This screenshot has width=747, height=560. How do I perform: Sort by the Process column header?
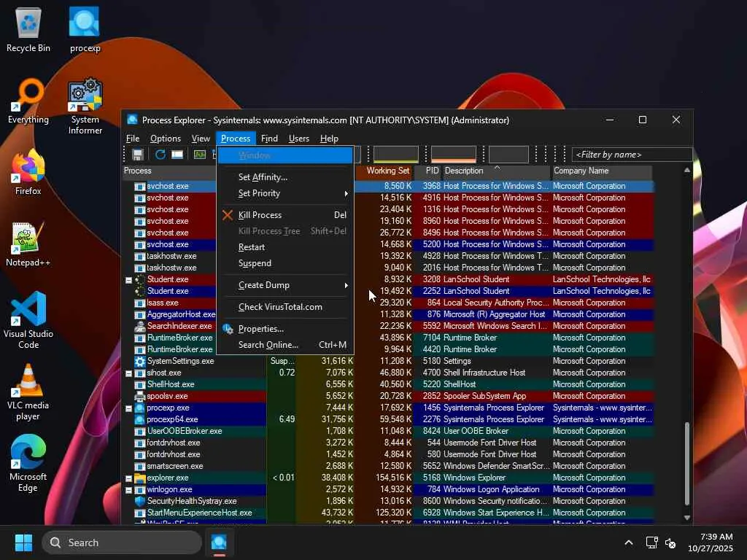[169, 171]
